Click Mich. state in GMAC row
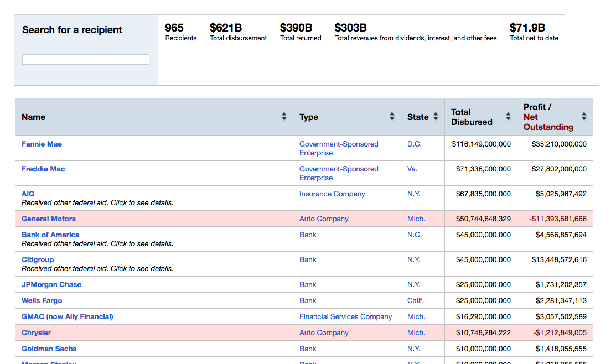616x364 pixels. (416, 316)
